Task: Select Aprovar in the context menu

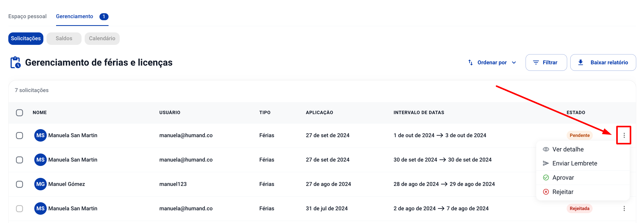Action: (583, 178)
